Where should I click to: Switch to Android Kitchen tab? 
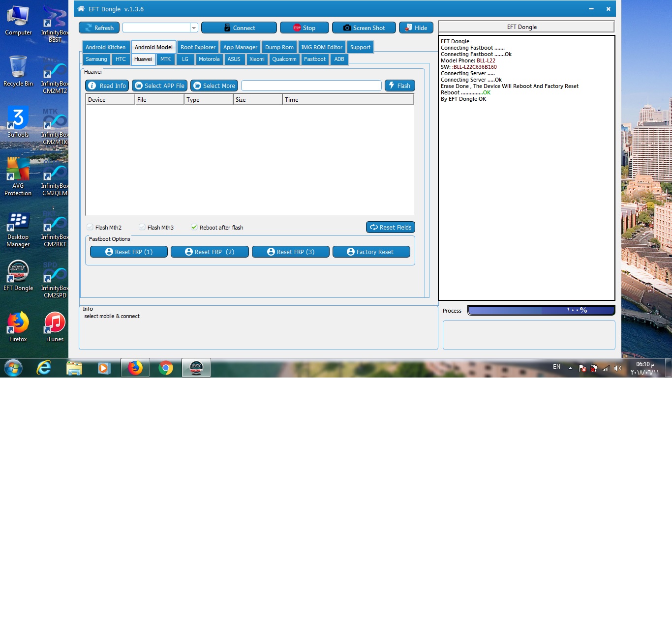[106, 47]
